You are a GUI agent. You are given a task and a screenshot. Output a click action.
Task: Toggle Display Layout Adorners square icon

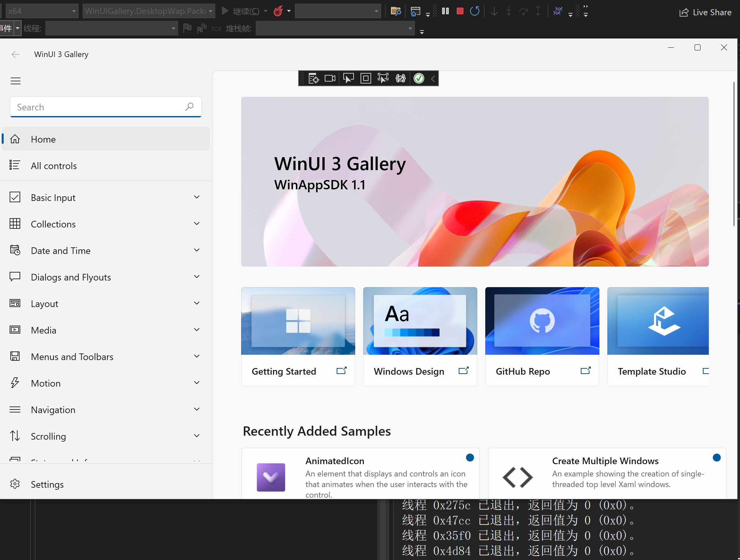pyautogui.click(x=366, y=79)
